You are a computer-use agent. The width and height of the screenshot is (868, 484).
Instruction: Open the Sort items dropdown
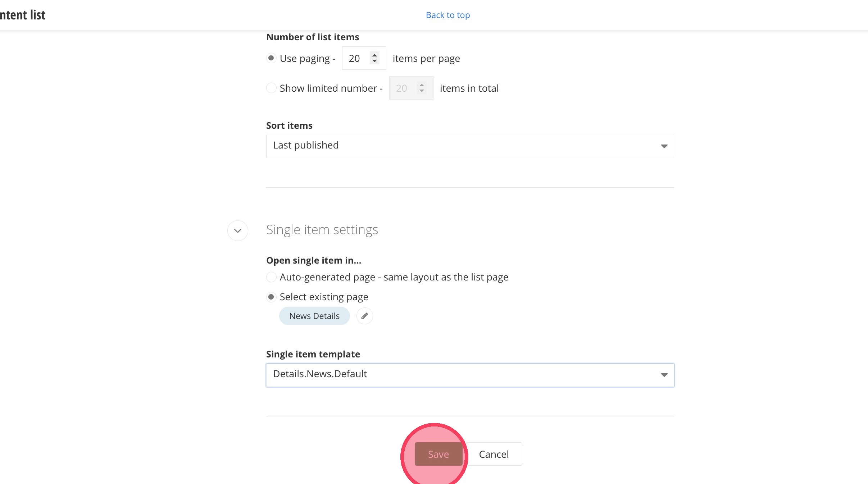[x=469, y=146]
